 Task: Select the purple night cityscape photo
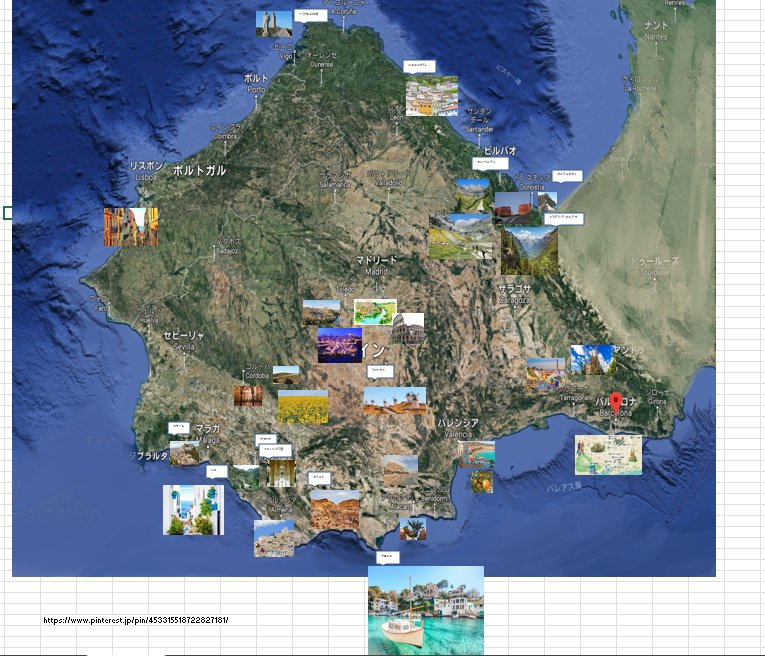(x=340, y=345)
